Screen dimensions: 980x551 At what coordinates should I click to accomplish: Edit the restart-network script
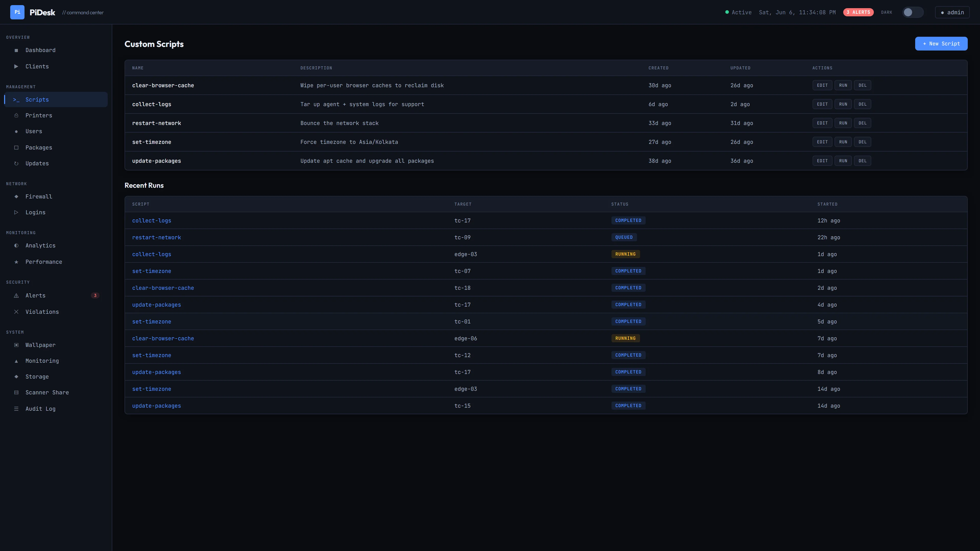(822, 123)
